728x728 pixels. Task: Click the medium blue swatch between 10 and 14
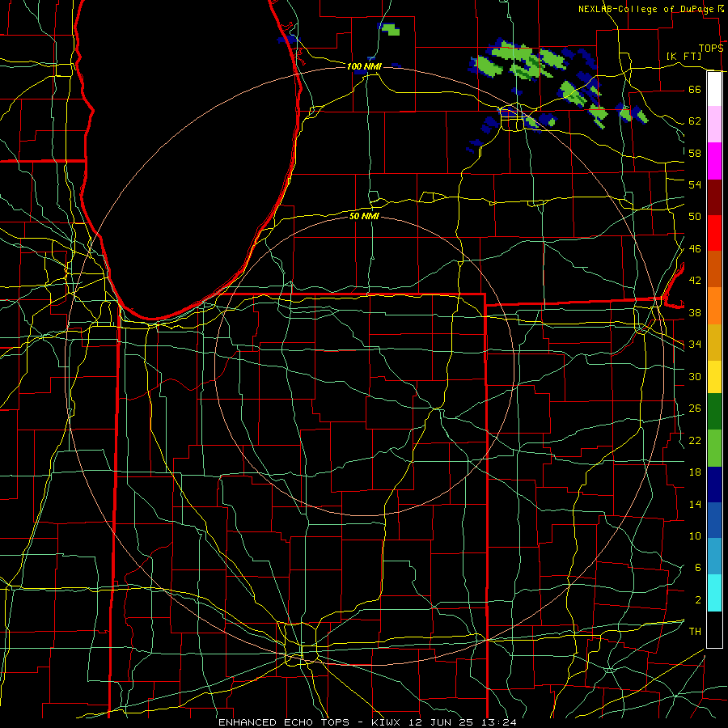[x=714, y=520]
